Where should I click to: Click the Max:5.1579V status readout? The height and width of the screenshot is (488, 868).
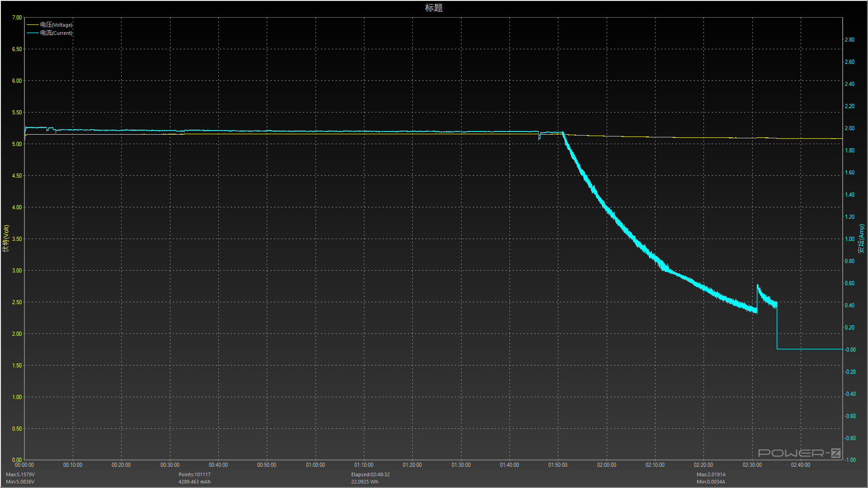coord(20,474)
